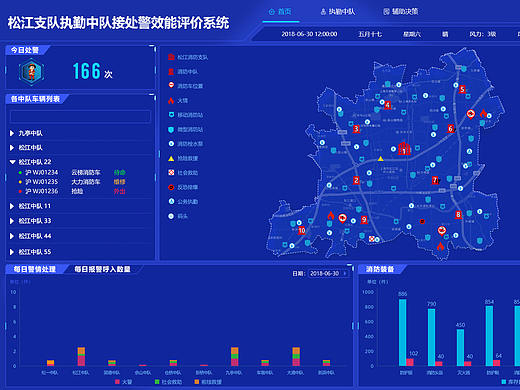
Task: Toggle the 消防车位置 legend icon
Action: click(171, 85)
